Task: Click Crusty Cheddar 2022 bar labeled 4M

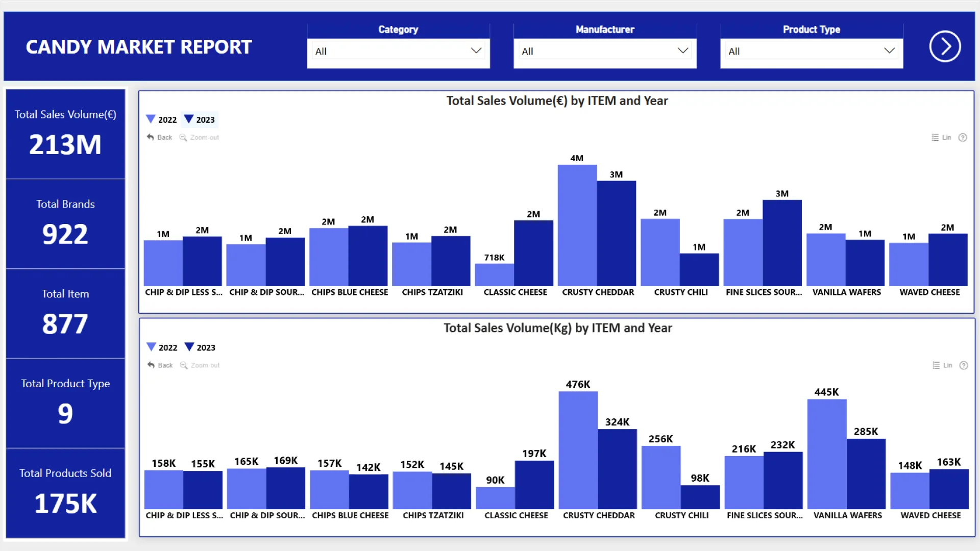Action: click(577, 225)
